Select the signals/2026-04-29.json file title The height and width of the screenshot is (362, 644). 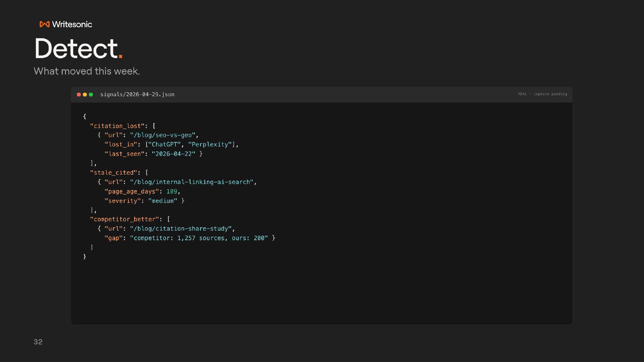point(137,95)
